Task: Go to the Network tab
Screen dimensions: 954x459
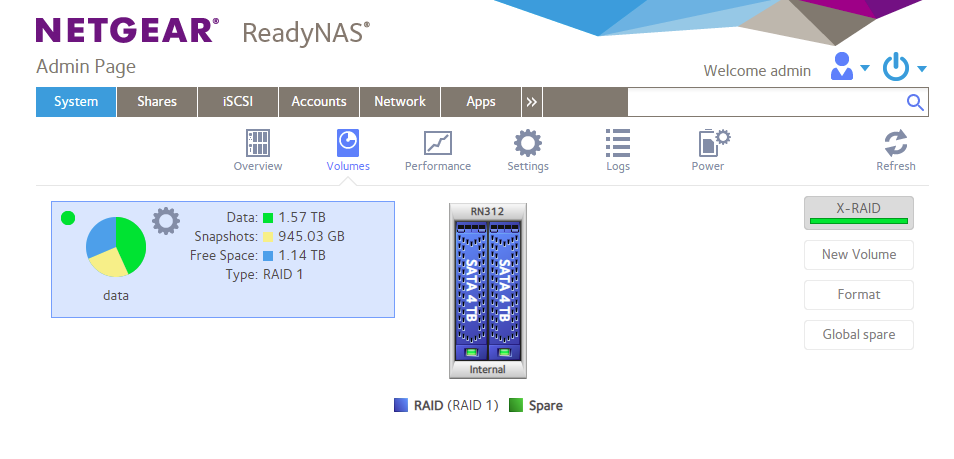Action: click(400, 102)
